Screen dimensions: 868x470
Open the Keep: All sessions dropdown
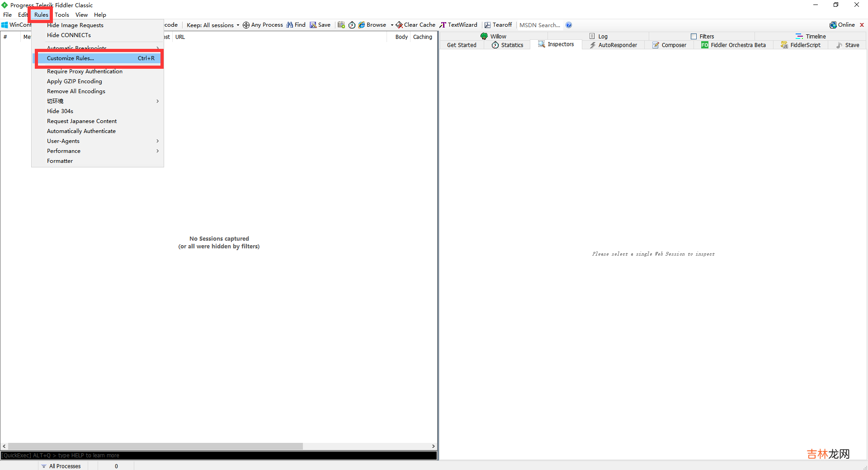[x=212, y=25]
